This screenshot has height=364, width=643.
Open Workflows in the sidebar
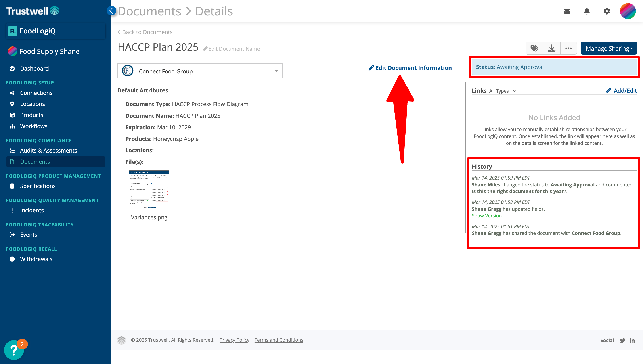(x=34, y=126)
